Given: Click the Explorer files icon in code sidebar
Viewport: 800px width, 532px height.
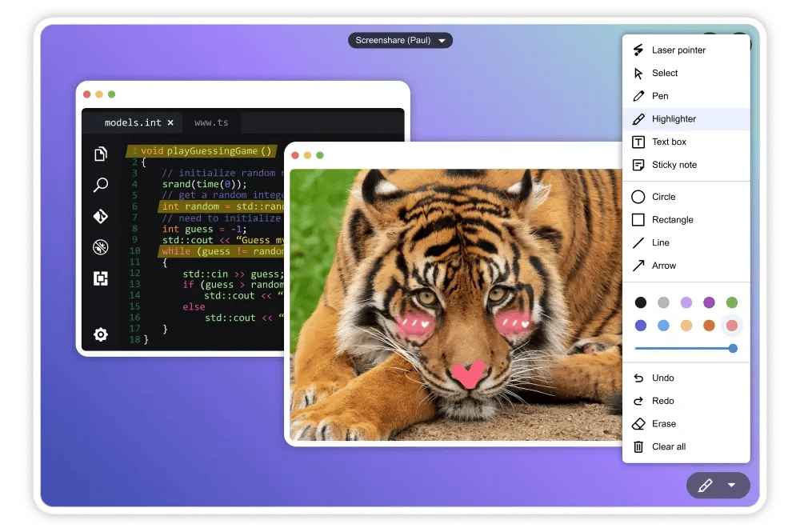Looking at the screenshot, I should click(x=101, y=154).
